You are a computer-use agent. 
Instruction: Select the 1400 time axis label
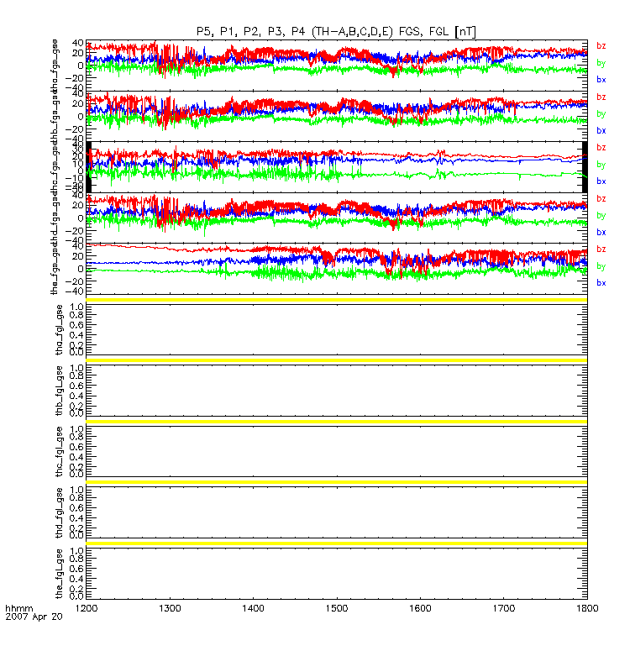[x=254, y=608]
